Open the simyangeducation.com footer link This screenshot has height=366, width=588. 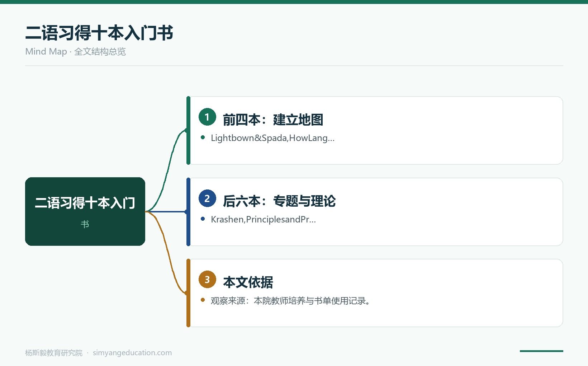tap(132, 353)
